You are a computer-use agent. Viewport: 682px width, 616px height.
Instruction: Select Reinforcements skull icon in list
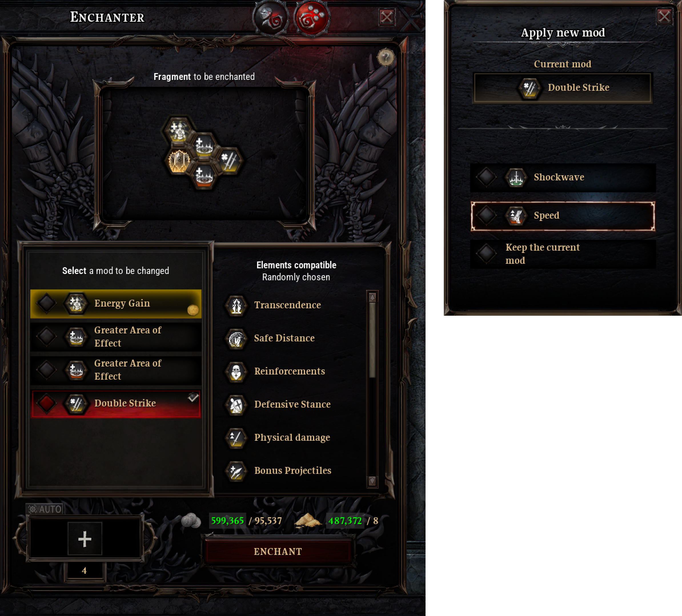[236, 372]
